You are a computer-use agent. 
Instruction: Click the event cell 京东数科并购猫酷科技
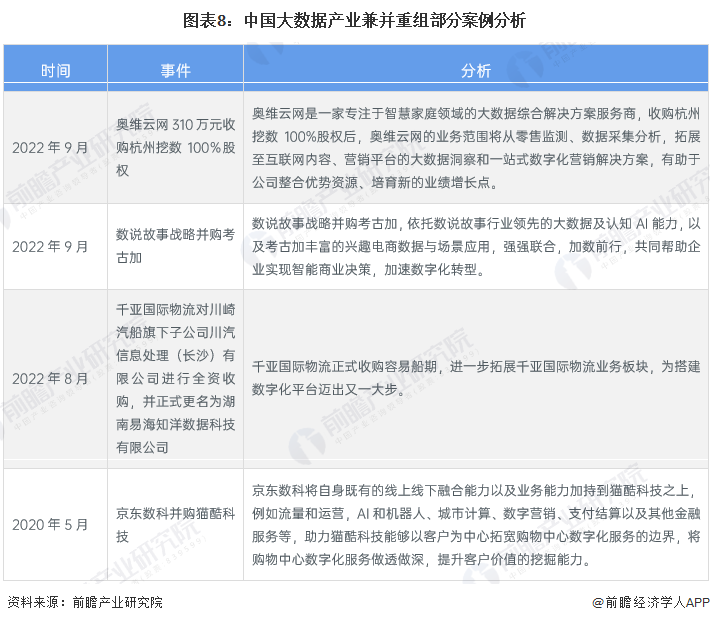pos(175,525)
